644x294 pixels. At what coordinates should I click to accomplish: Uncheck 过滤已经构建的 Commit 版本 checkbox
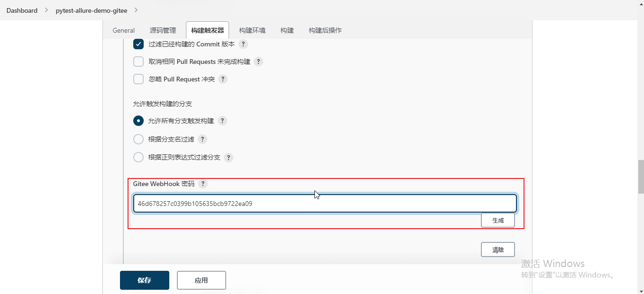138,44
